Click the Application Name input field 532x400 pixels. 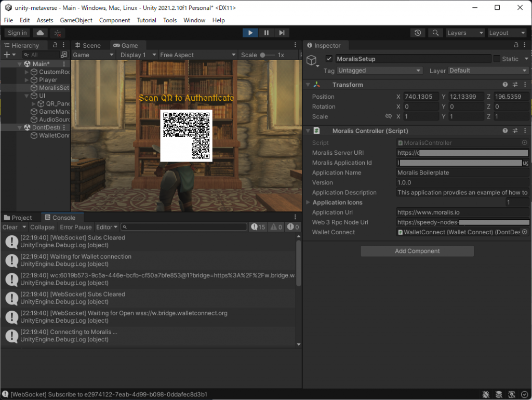(462, 173)
